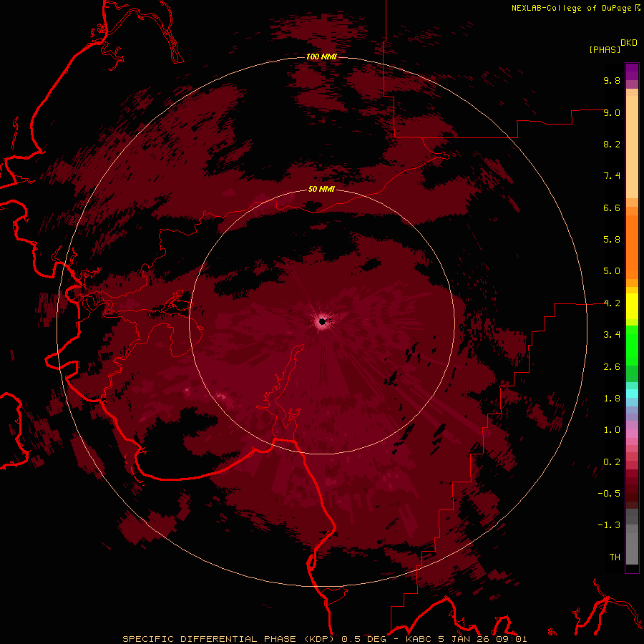Click the black radar site dot at center
Screen dimensions: 644x644
click(x=323, y=322)
